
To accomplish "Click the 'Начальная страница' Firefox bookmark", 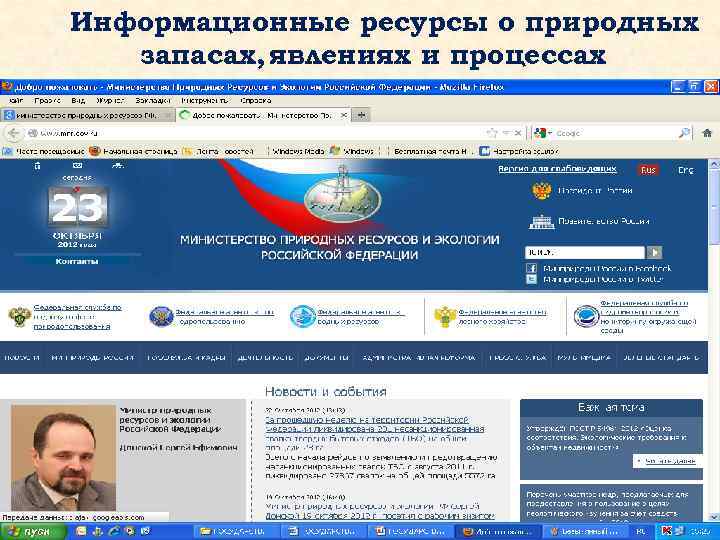I will pyautogui.click(x=133, y=151).
